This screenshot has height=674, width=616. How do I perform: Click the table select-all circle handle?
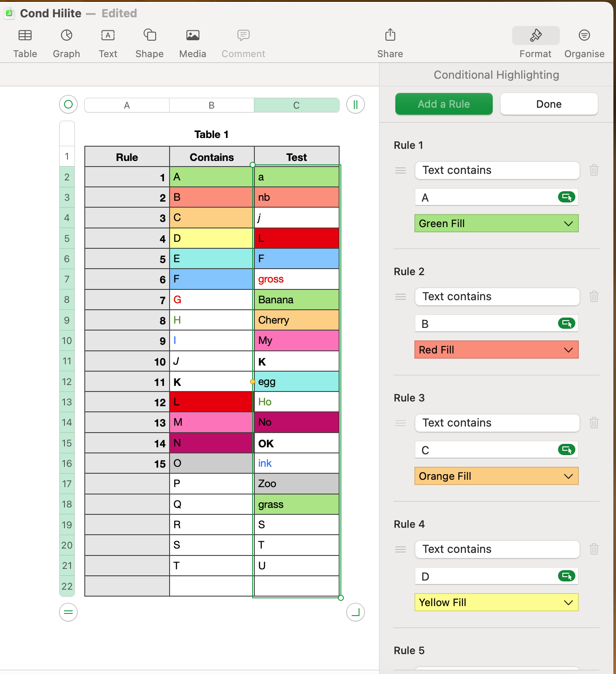tap(68, 104)
